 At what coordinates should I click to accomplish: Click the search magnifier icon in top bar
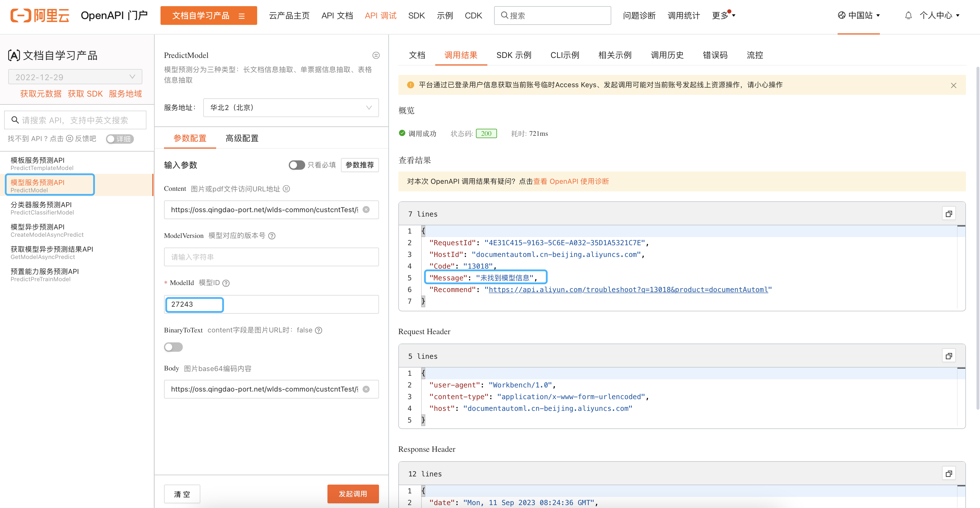pyautogui.click(x=504, y=15)
